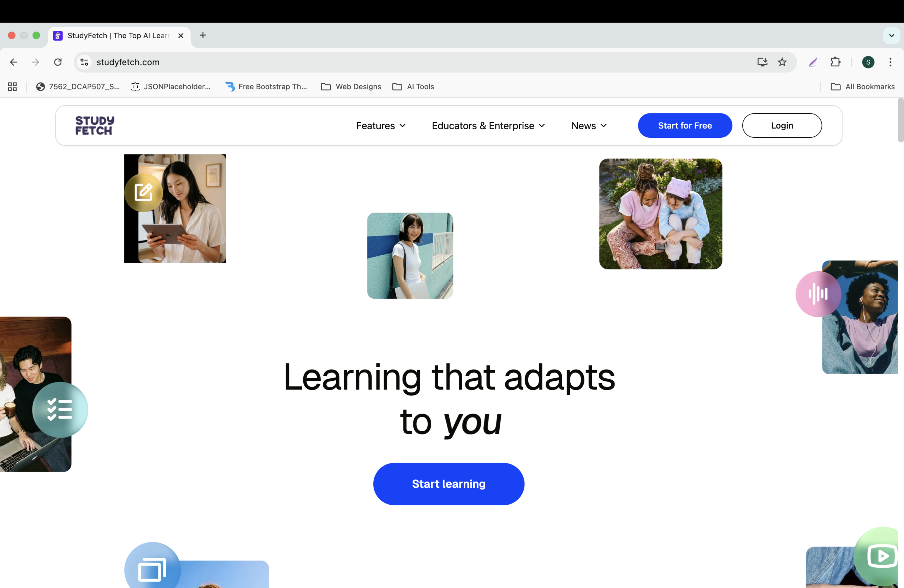Screen dimensions: 904x588
Task: Click the Start learning button
Action: [448, 484]
